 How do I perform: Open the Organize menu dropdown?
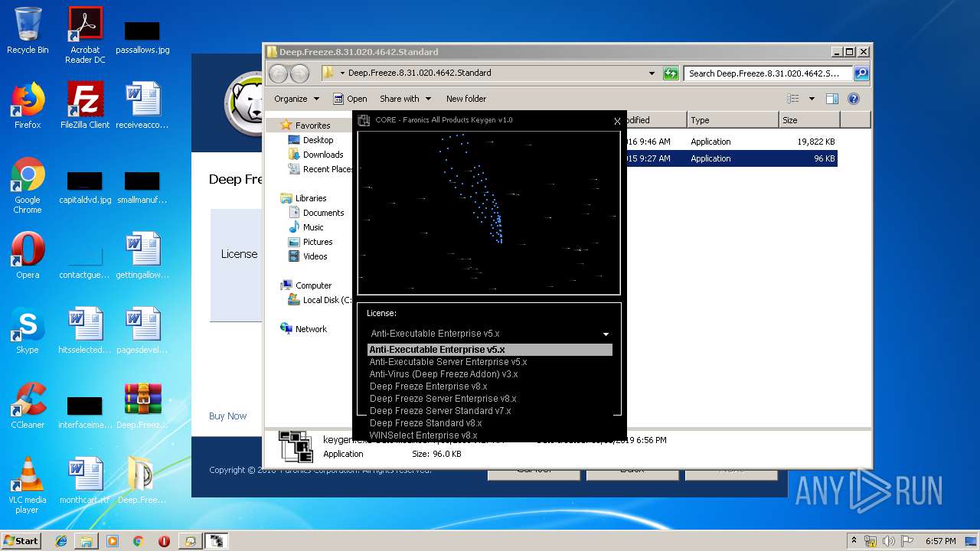coord(296,99)
